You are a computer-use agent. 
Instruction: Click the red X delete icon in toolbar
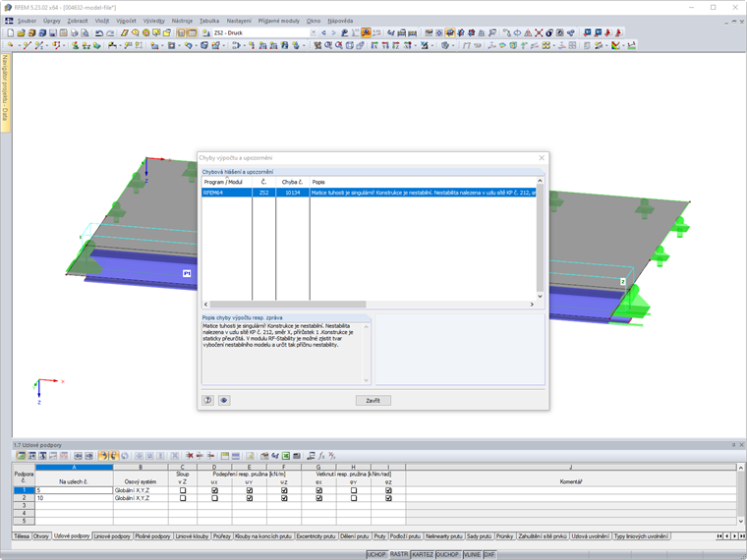point(539,32)
